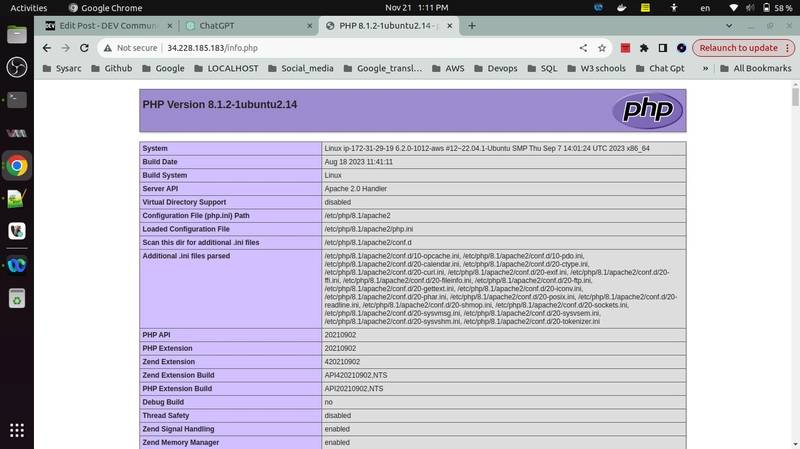Open the Webex app in dock

tap(17, 265)
